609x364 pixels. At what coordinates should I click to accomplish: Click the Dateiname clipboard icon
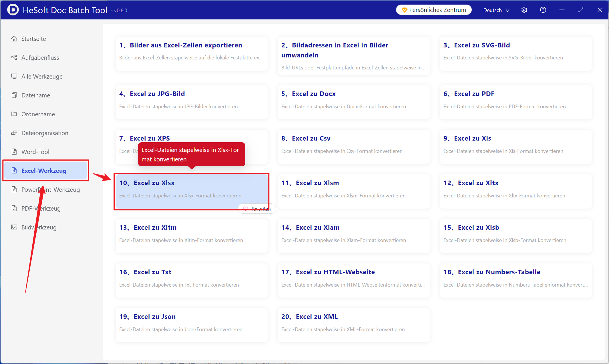point(14,95)
